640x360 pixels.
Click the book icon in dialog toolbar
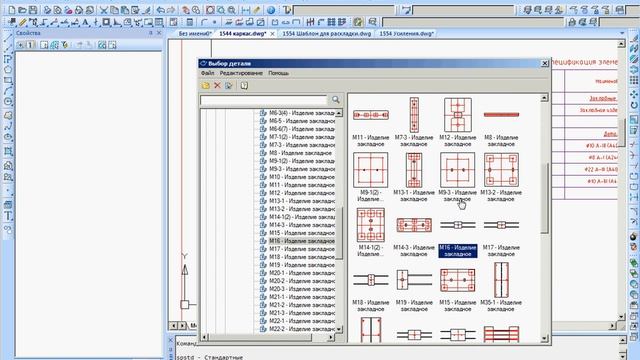pos(244,85)
